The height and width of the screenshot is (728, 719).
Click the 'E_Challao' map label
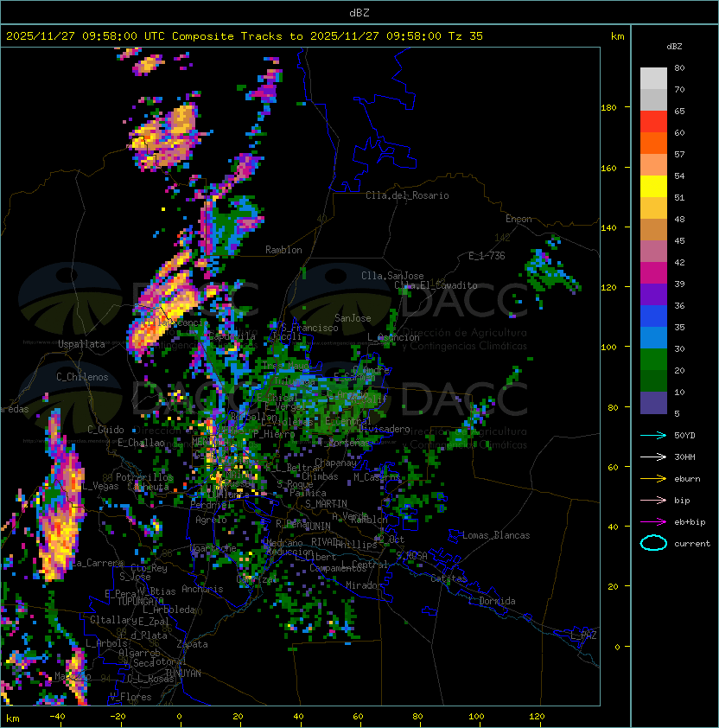141,443
